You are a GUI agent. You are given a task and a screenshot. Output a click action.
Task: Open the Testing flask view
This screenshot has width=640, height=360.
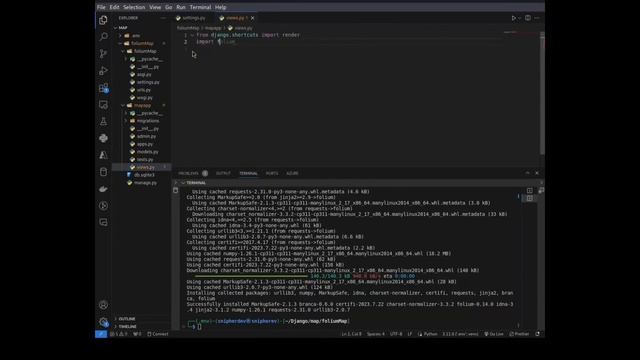(x=103, y=121)
